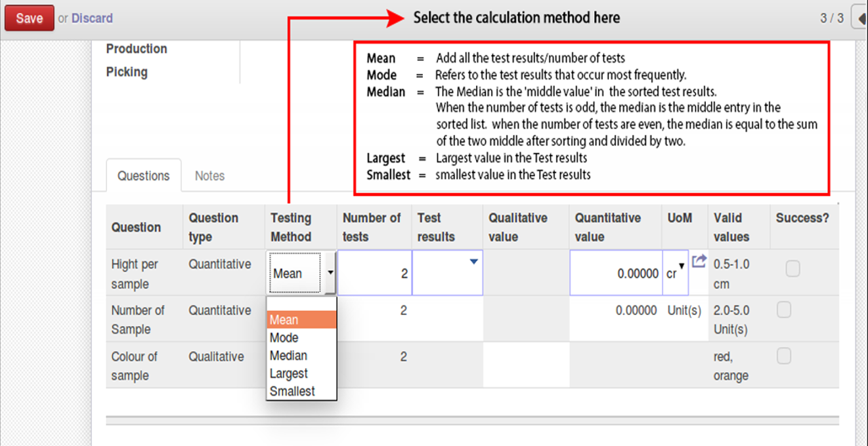Focus Number of tests field, first row
The width and height of the screenshot is (868, 446).
pos(375,272)
